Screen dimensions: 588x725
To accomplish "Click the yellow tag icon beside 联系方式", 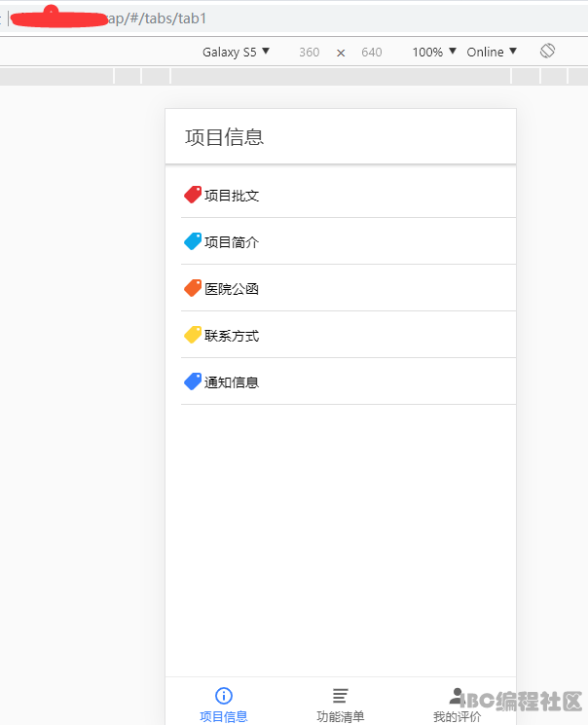I will (193, 335).
